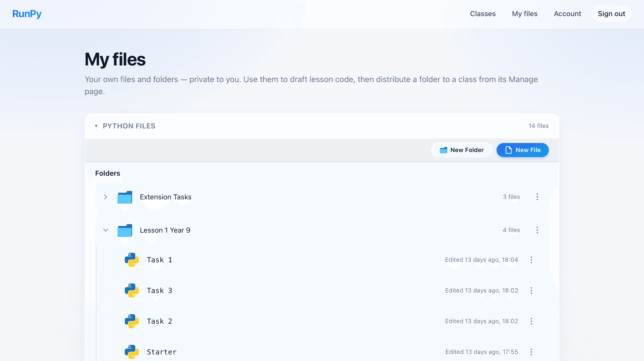The image size is (644, 361).
Task: Click 'Edited 13 days ago, 18:04' timestamp
Action: (481, 260)
